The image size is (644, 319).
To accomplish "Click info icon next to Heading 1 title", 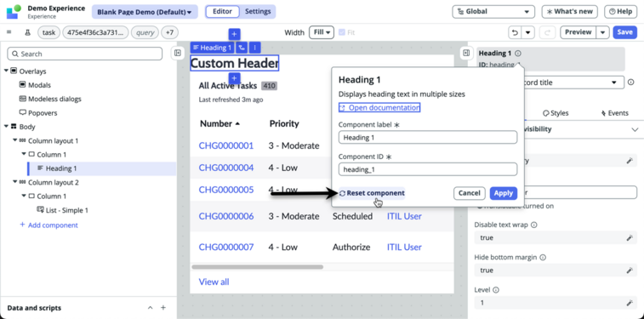I will 517,53.
